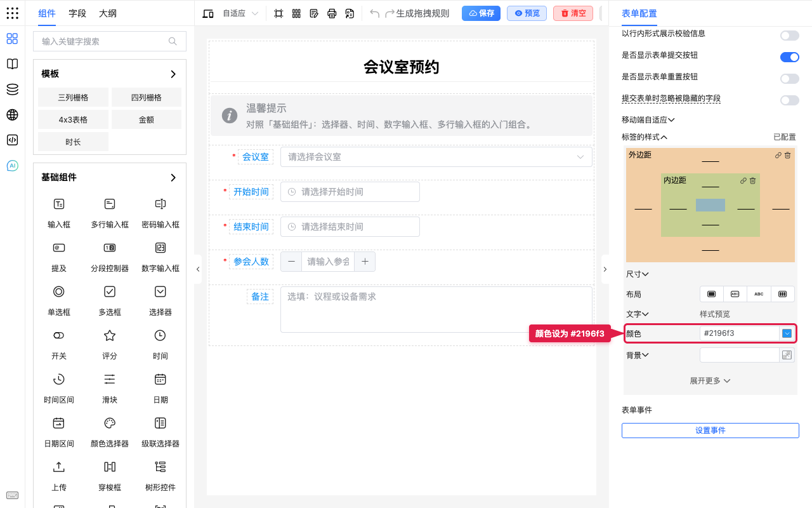
Task: Open the blue 颜色 swatch picker
Action: click(787, 333)
